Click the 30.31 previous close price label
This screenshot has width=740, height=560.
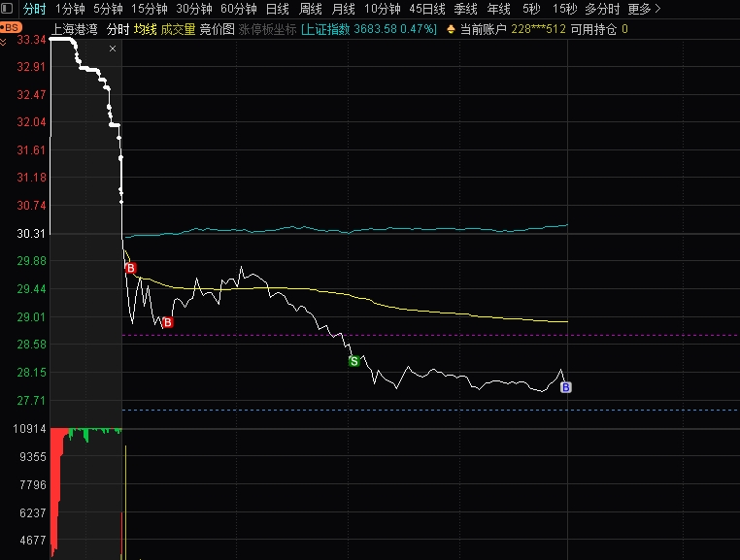[x=31, y=233]
